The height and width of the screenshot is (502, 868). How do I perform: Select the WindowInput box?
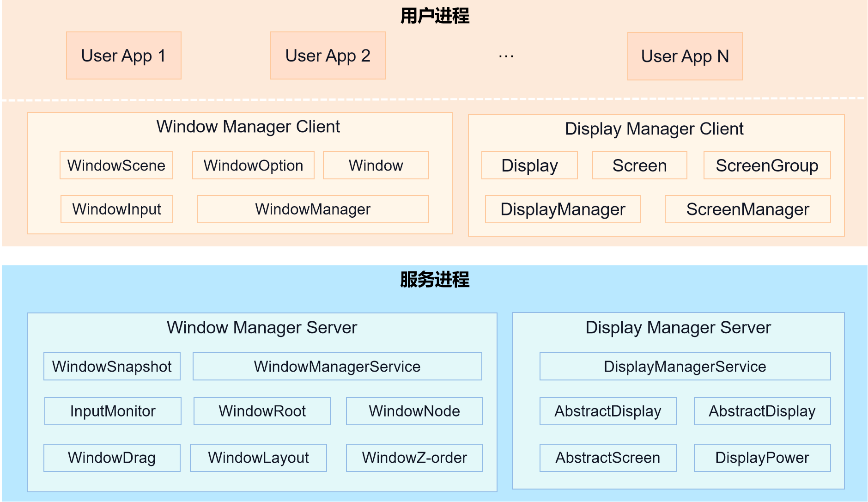click(x=117, y=209)
